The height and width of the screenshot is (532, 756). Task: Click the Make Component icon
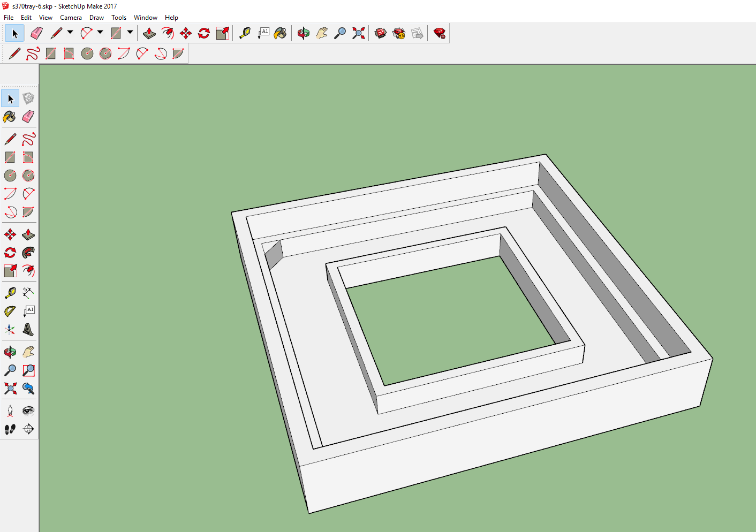click(28, 98)
